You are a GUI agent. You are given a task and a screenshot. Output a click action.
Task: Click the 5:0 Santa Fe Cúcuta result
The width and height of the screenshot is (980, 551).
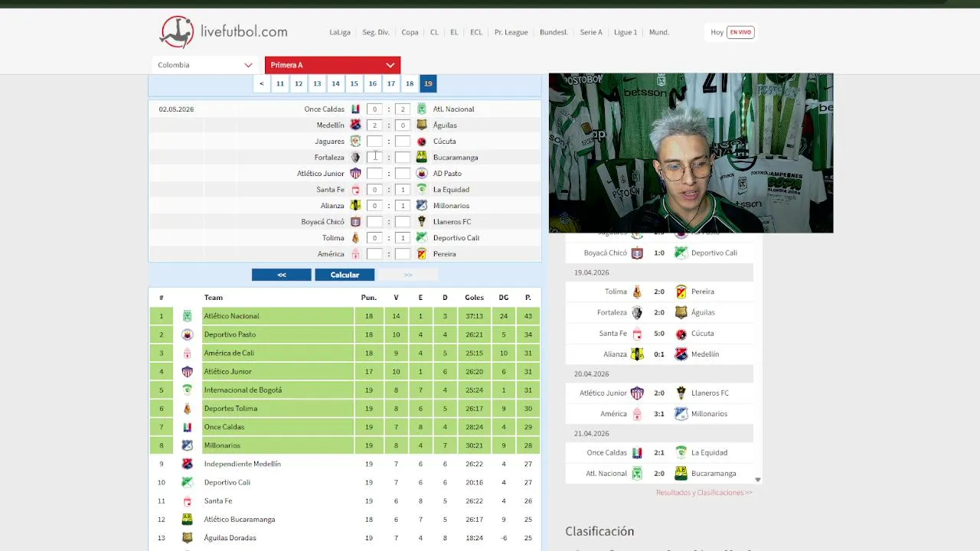659,334
